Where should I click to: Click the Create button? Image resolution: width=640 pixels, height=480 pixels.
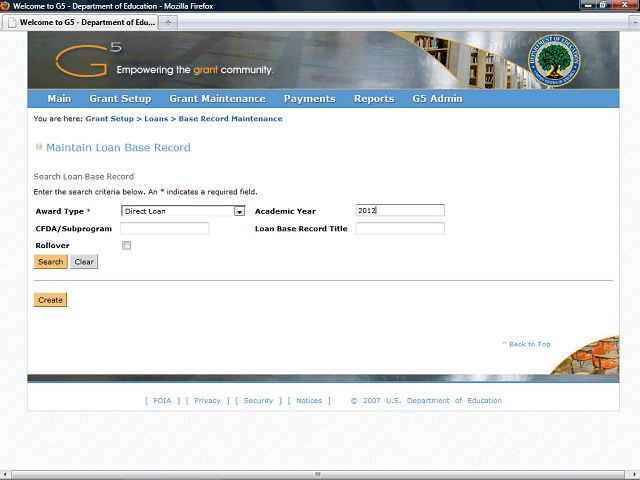(x=50, y=300)
